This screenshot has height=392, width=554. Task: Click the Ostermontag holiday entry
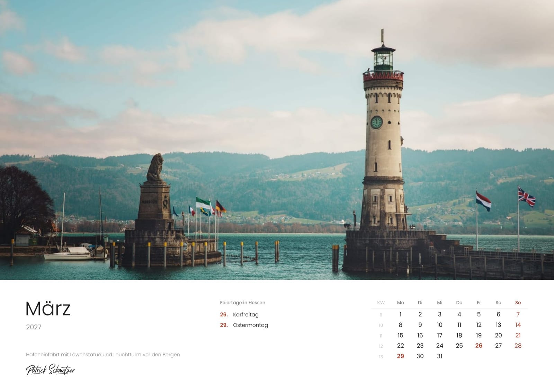tap(250, 325)
